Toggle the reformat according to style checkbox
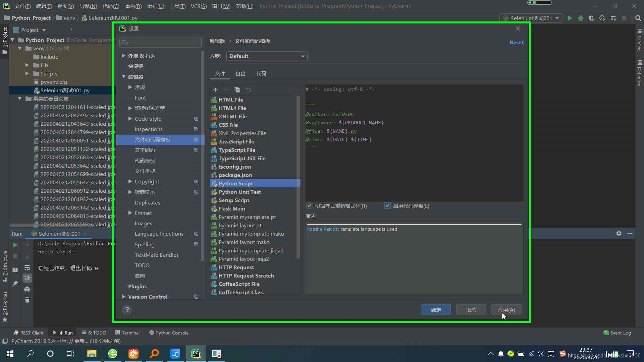This screenshot has height=362, width=644. (x=309, y=206)
